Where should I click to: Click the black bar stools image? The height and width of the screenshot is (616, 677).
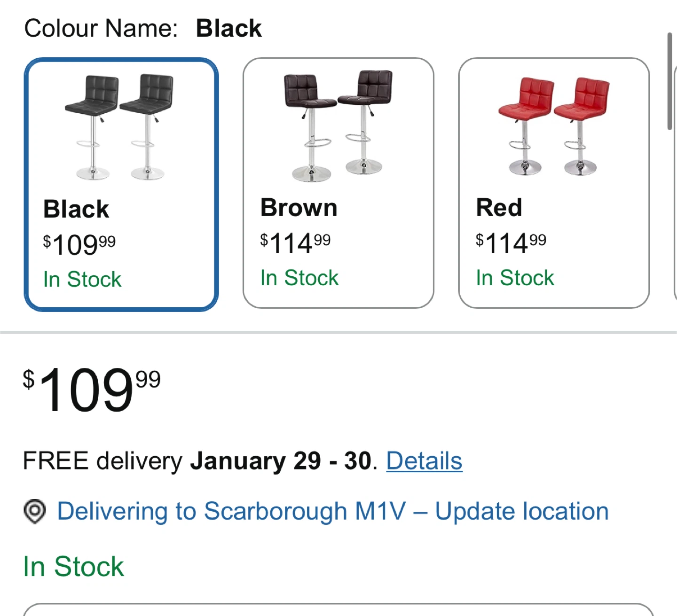tap(119, 127)
